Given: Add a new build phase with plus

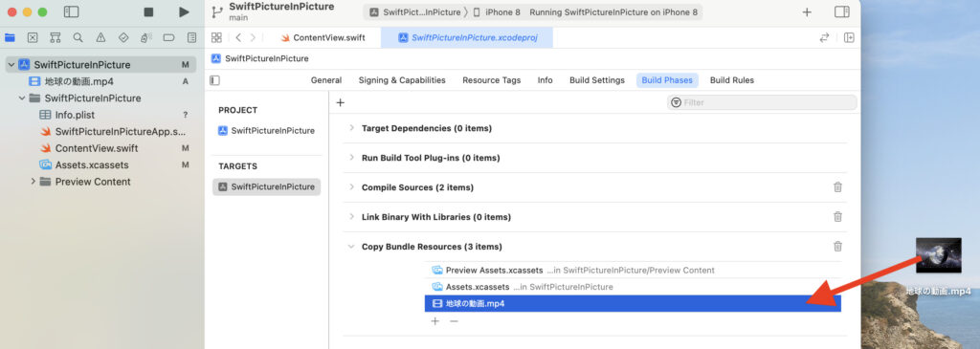Looking at the screenshot, I should pyautogui.click(x=340, y=102).
